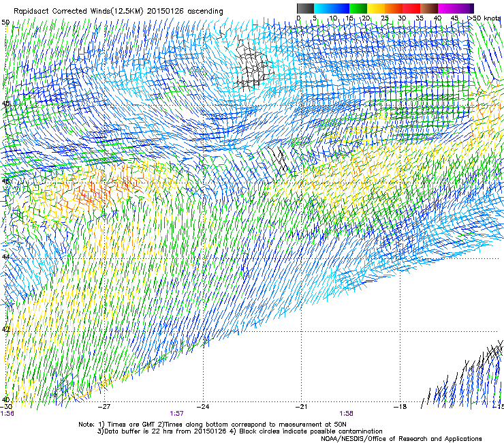Click the purple '1:58' time label
This screenshot has width=504, height=443.
(x=346, y=414)
